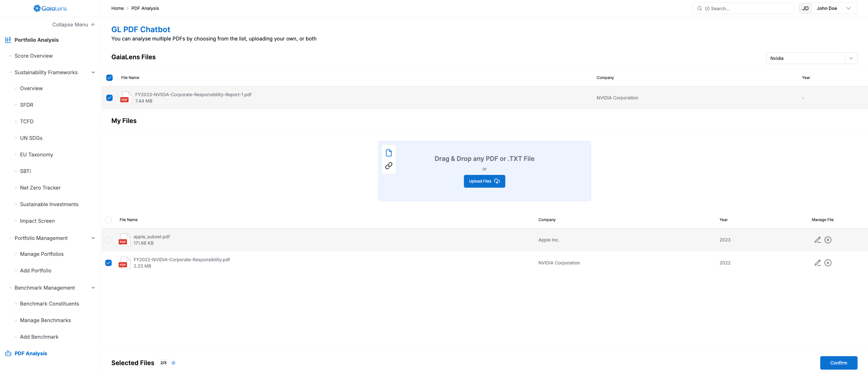Open Impact Screen page
Viewport: 868px width, 375px height.
pyautogui.click(x=38, y=221)
